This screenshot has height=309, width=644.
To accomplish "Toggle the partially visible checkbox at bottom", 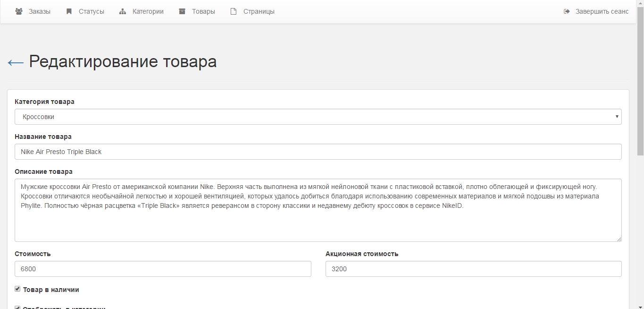I will tap(17, 308).
